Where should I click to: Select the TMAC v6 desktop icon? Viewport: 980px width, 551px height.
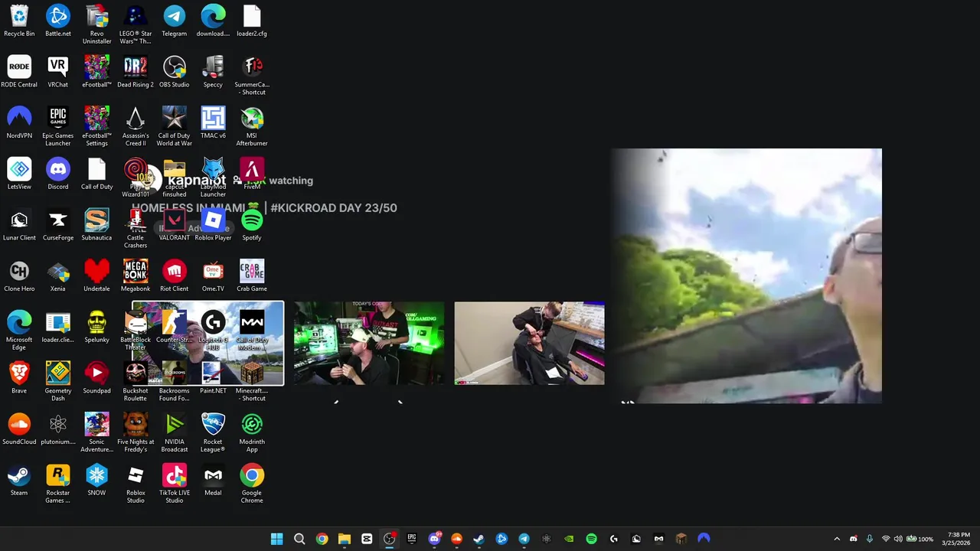tap(213, 123)
